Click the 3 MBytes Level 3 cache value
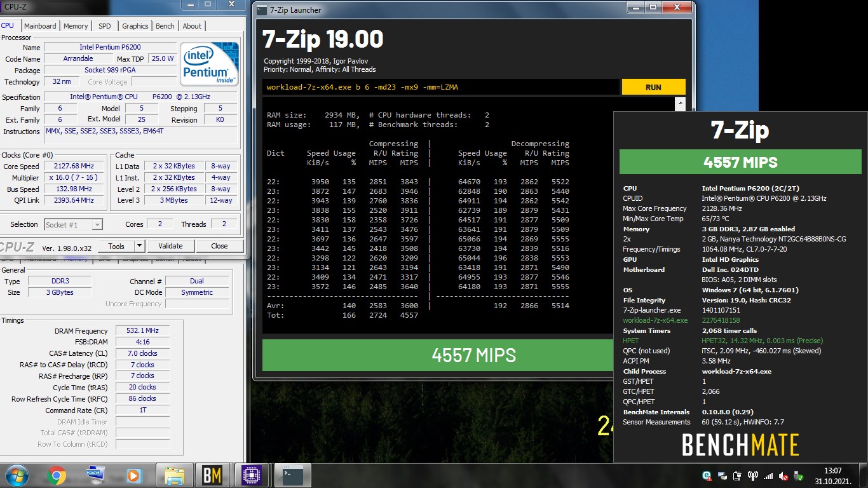 tap(174, 200)
